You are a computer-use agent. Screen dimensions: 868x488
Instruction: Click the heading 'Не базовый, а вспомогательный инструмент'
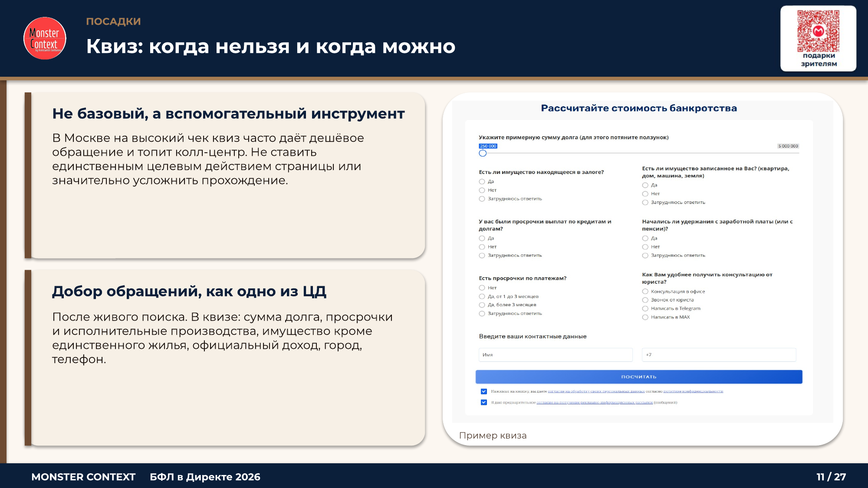tap(228, 114)
